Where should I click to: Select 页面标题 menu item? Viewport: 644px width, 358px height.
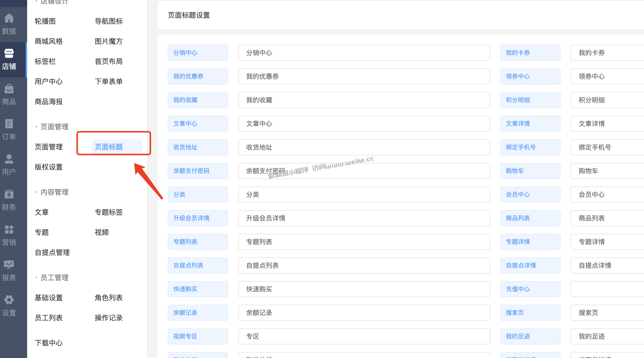pyautogui.click(x=117, y=147)
